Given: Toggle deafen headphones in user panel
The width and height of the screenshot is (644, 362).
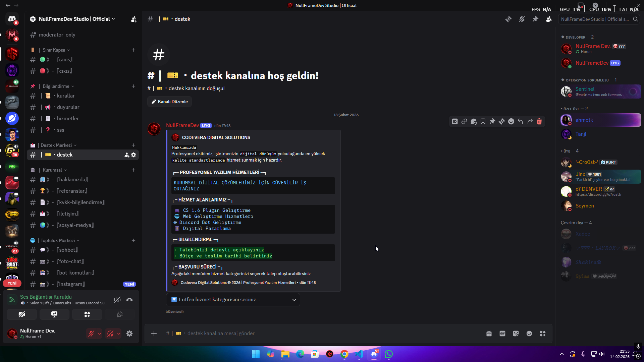Looking at the screenshot, I should [x=110, y=334].
